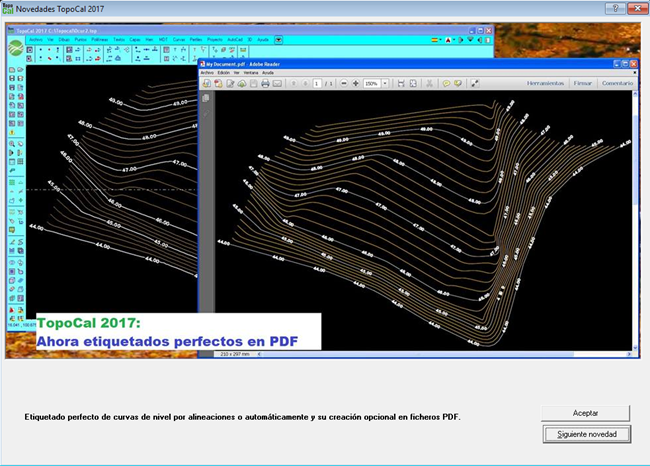Click the help question mark button in title bar
Screen dimensions: 650x466
[615, 8]
